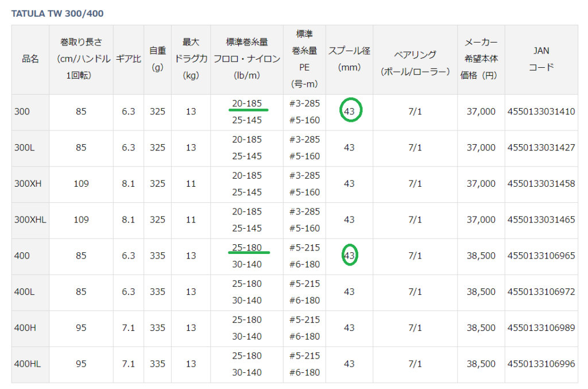
Task: Click the "#5-215" PE capacity in the 400HL row
Action: click(x=304, y=356)
